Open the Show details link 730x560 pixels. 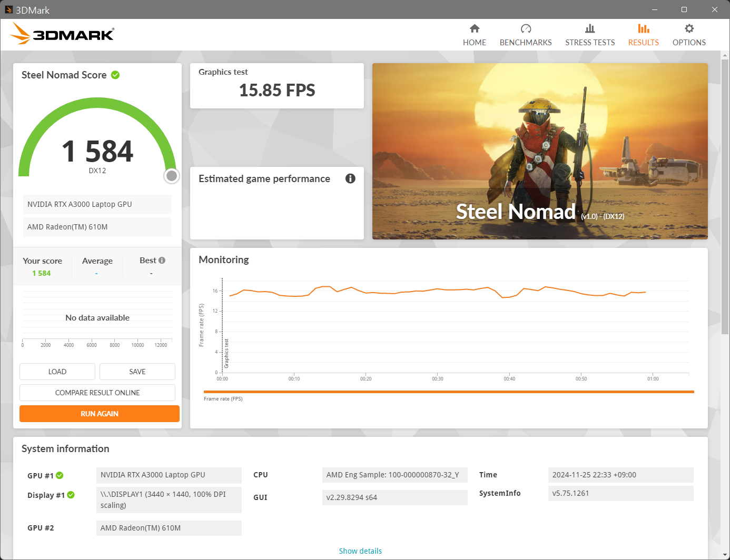[x=360, y=551]
